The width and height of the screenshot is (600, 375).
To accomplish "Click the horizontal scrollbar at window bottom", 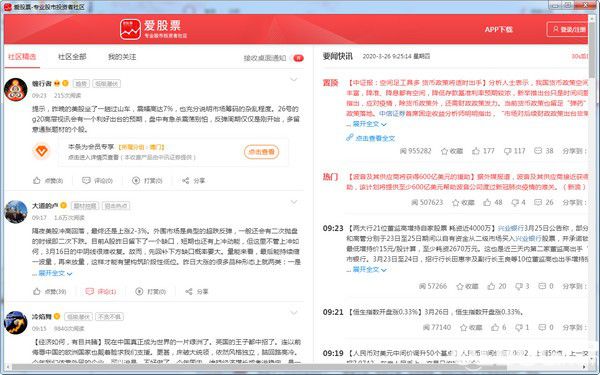I will [x=295, y=368].
